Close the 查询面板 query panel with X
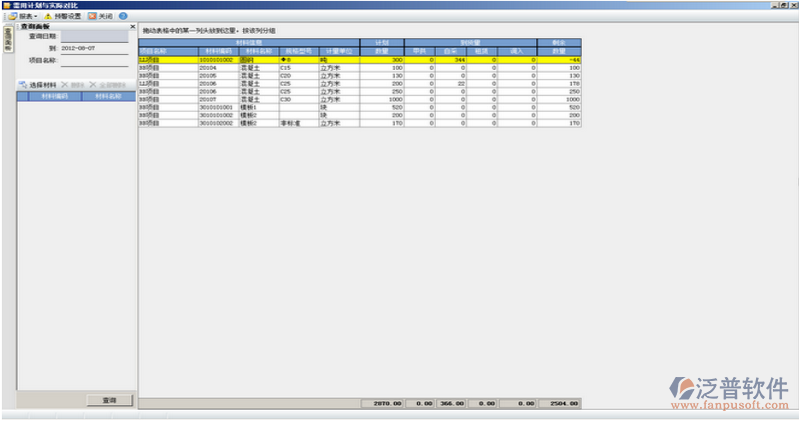 pyautogui.click(x=132, y=27)
